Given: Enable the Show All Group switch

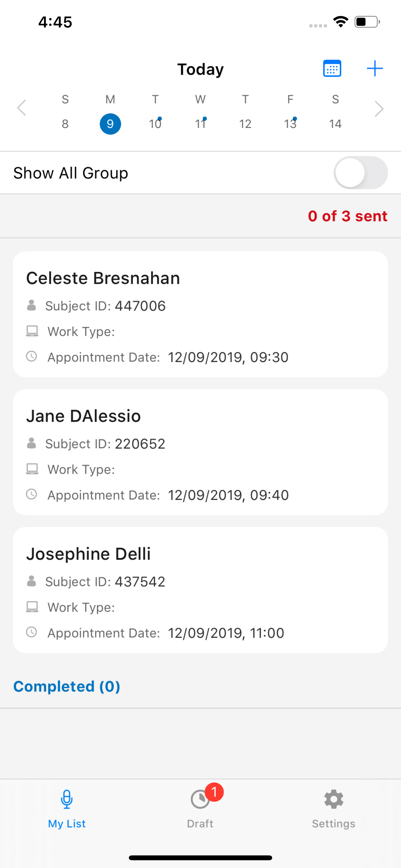Looking at the screenshot, I should 361,173.
